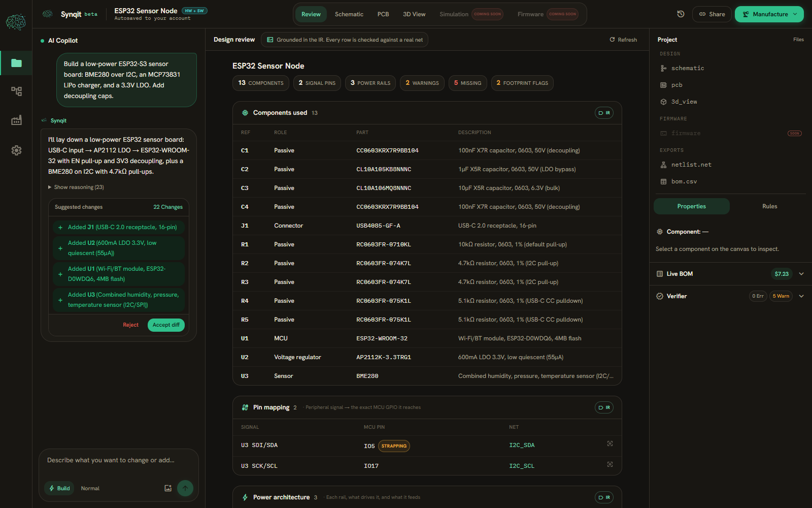Switch to the Schematic tab
Screen dimensions: 812x508
[x=349, y=14]
